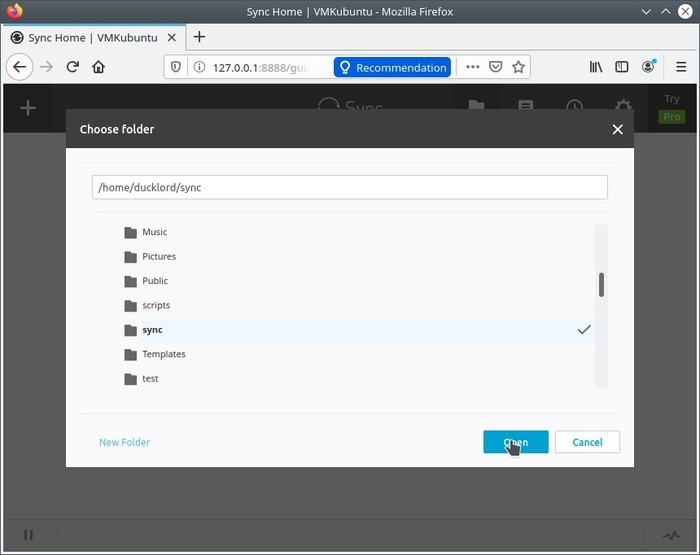
Task: Click the tracking protection shield icon
Action: click(176, 67)
